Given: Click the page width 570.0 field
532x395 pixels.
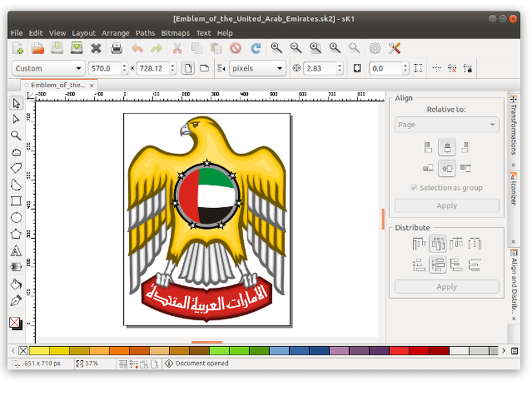Looking at the screenshot, I should (x=104, y=69).
